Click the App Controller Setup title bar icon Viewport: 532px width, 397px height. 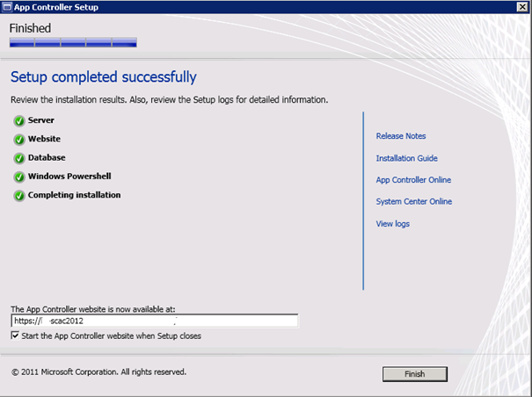(7, 7)
